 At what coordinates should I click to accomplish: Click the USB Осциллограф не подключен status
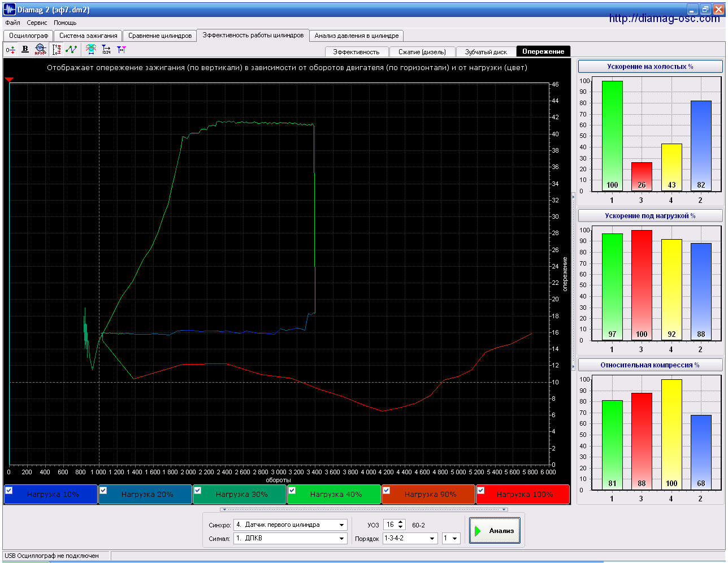point(51,556)
